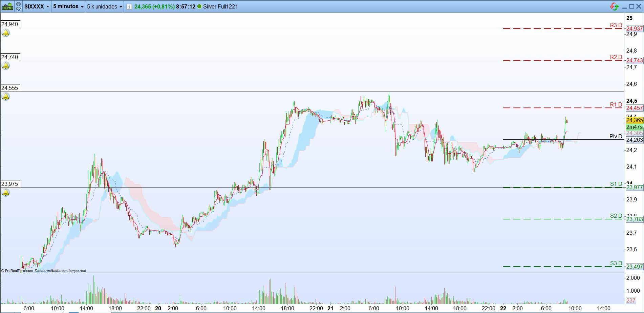The width and height of the screenshot is (644, 313).
Task: Click the 24,263 pivot price tag
Action: point(634,140)
